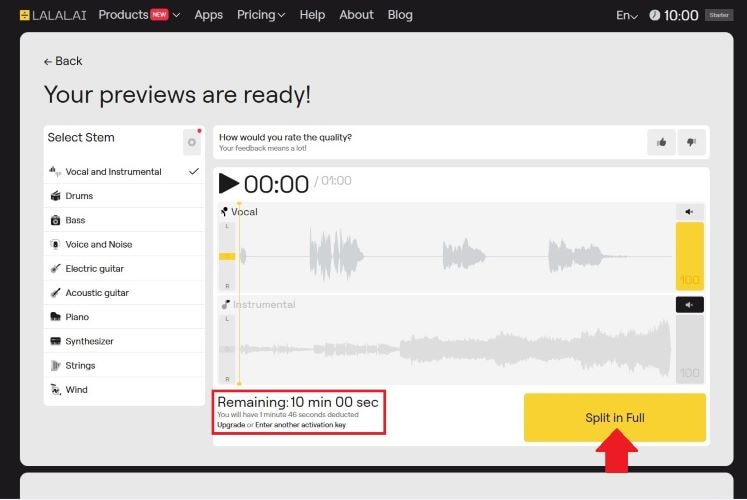
Task: Click the Drums icon
Action: (55, 196)
